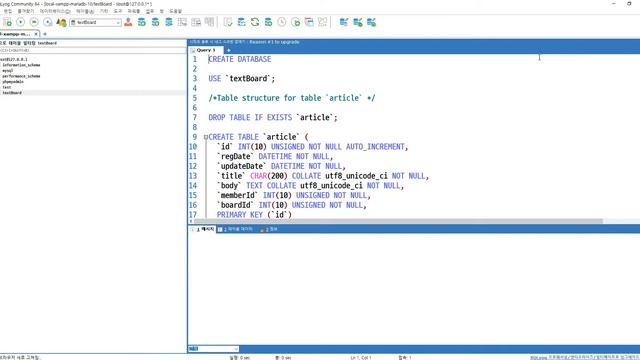This screenshot has height=360, width=640.
Task: Click green circular arrows refresh icon
Action: pyautogui.click(x=255, y=22)
